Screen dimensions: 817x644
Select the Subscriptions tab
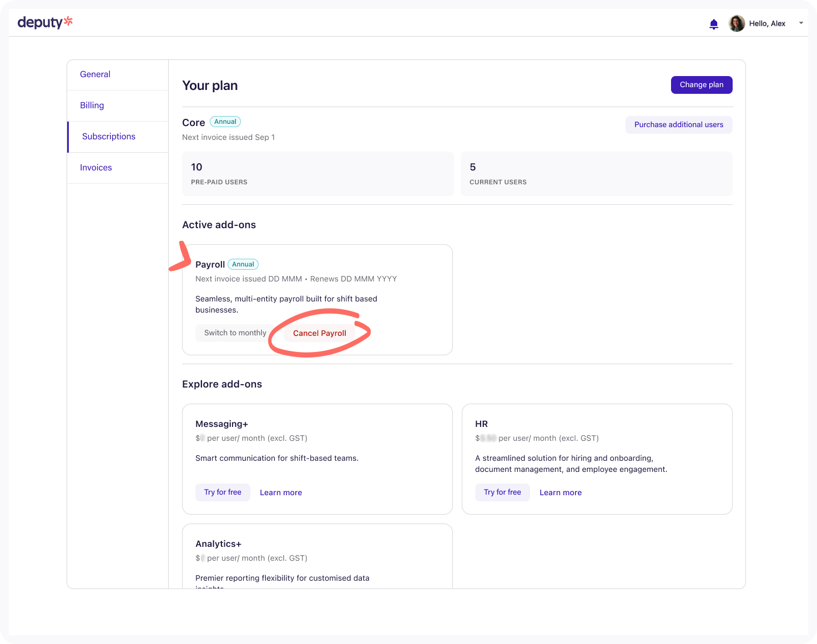(109, 137)
